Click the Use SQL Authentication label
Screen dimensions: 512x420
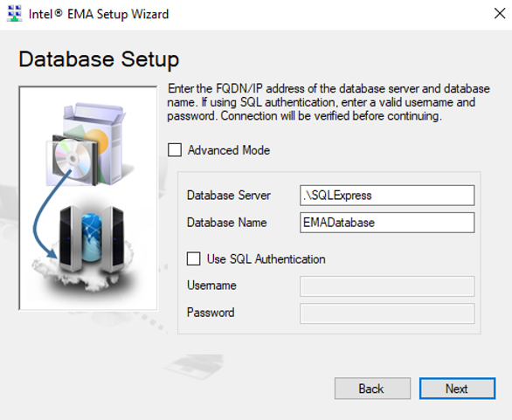click(266, 259)
